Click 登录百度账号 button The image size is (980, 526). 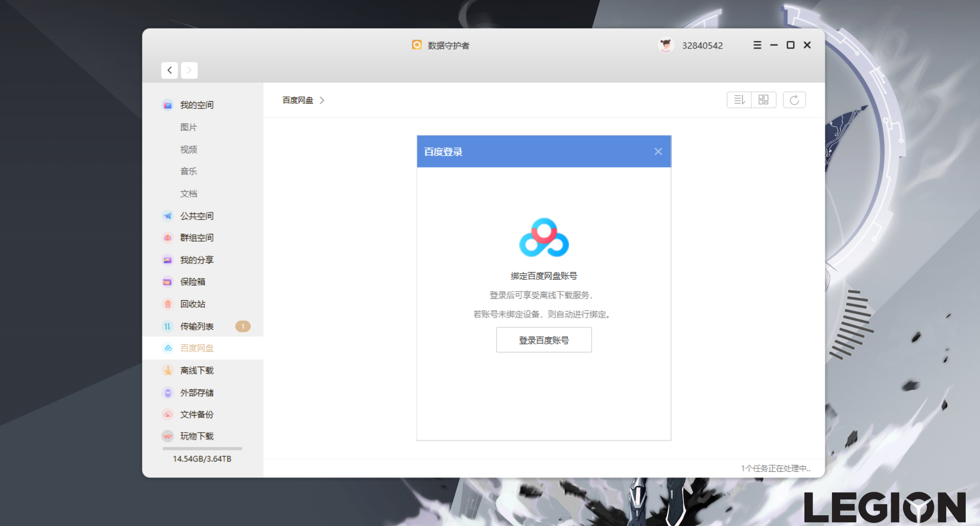pyautogui.click(x=544, y=340)
